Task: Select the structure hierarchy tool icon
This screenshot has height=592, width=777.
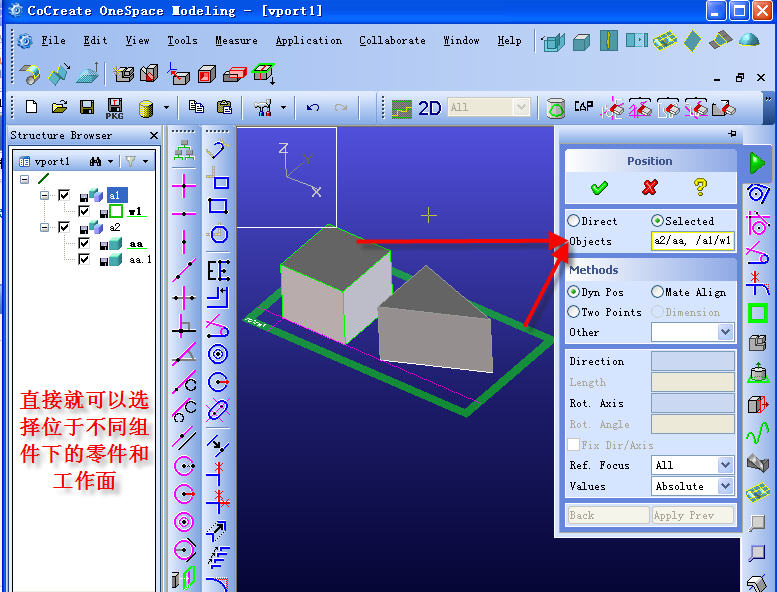Action: pyautogui.click(x=184, y=151)
